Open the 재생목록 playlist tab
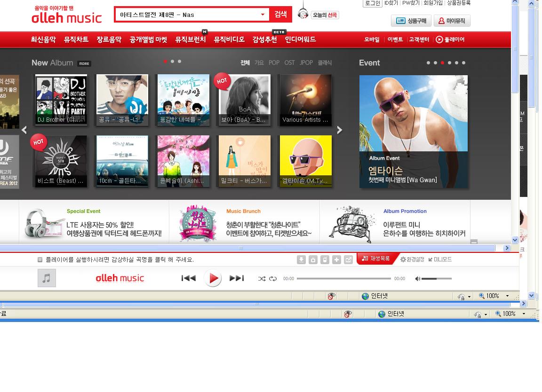The image size is (542, 392). (x=376, y=259)
